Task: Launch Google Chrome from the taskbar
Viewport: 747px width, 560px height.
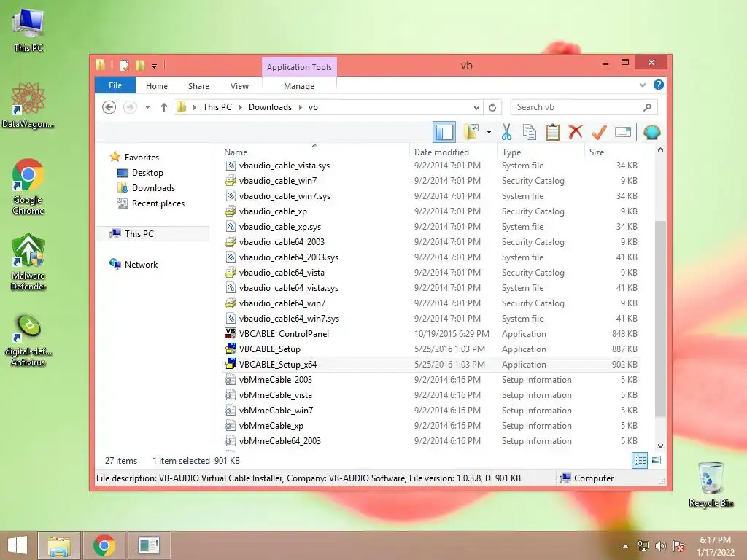Action: click(x=104, y=545)
